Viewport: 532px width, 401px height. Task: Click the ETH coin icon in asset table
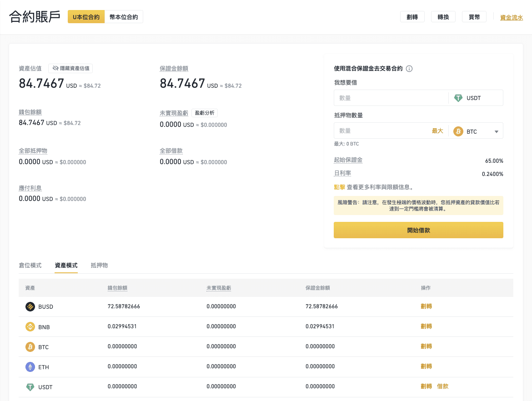(x=30, y=367)
